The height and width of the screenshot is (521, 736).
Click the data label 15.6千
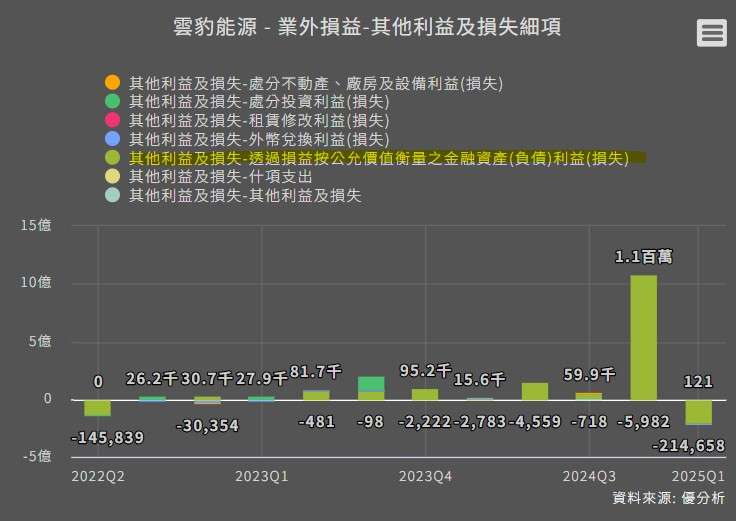(x=479, y=379)
